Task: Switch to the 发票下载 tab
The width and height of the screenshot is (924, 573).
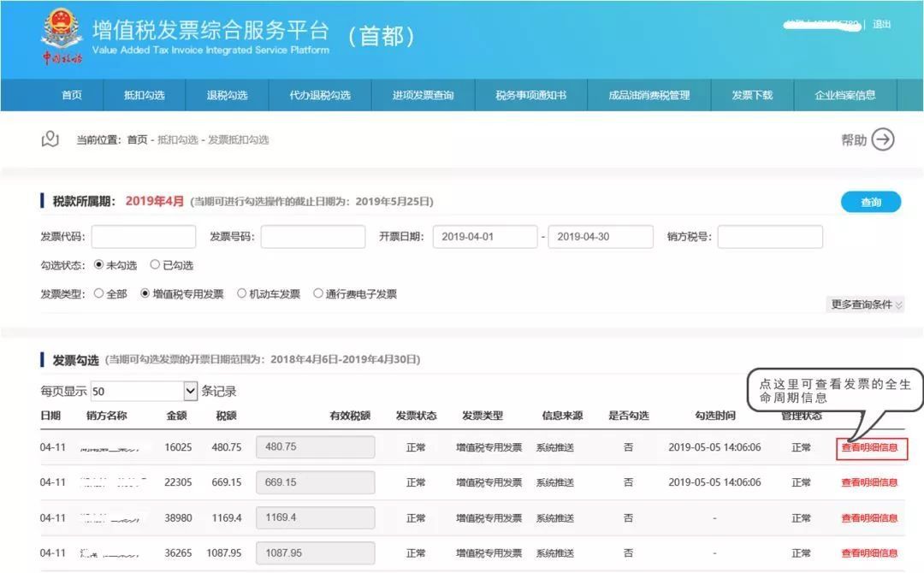Action: pyautogui.click(x=751, y=96)
